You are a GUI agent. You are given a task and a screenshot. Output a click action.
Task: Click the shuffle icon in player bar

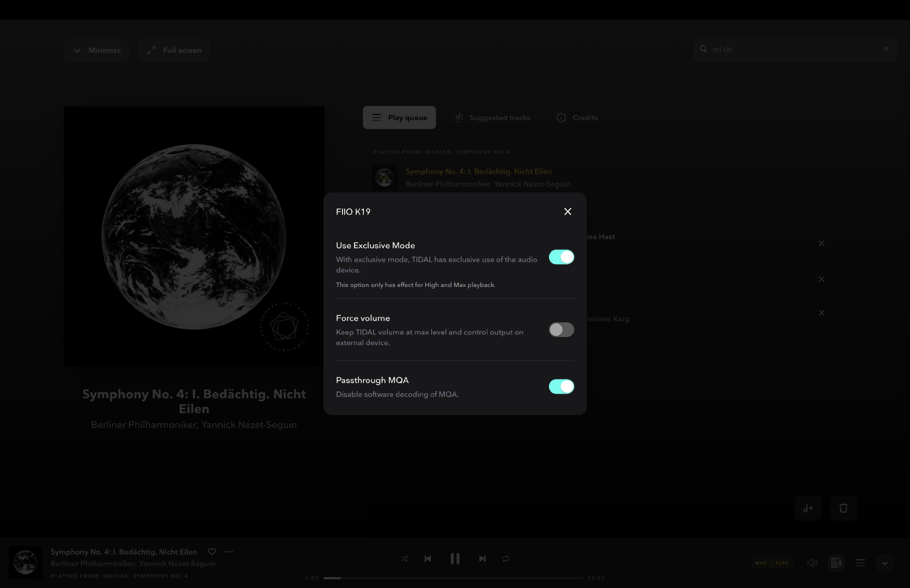[404, 559]
